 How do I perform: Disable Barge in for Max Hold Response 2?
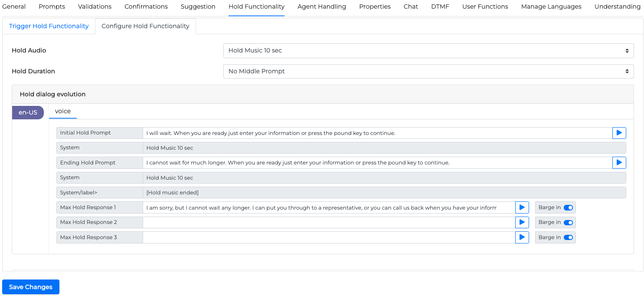pos(568,223)
